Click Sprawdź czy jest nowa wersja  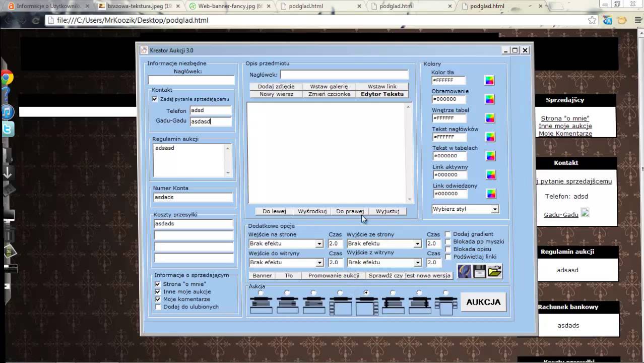point(410,276)
